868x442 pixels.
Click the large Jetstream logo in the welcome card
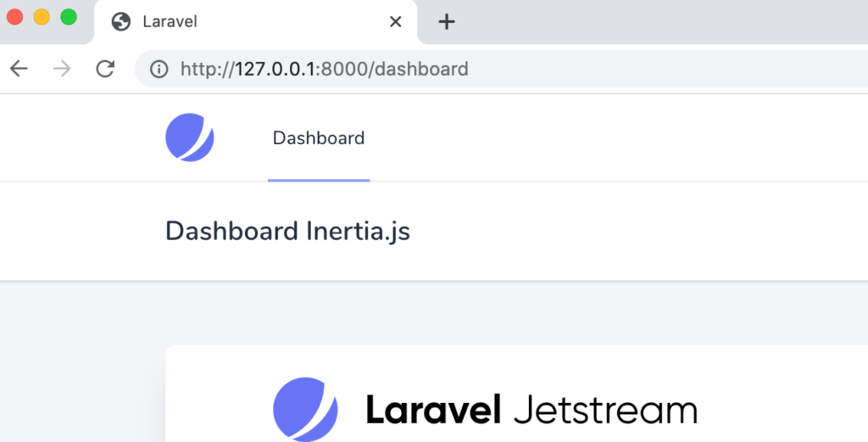tap(305, 409)
